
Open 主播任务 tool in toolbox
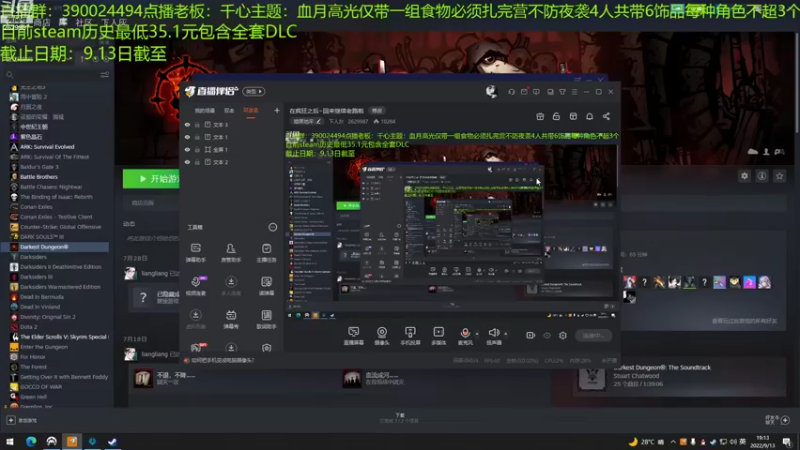tap(266, 253)
